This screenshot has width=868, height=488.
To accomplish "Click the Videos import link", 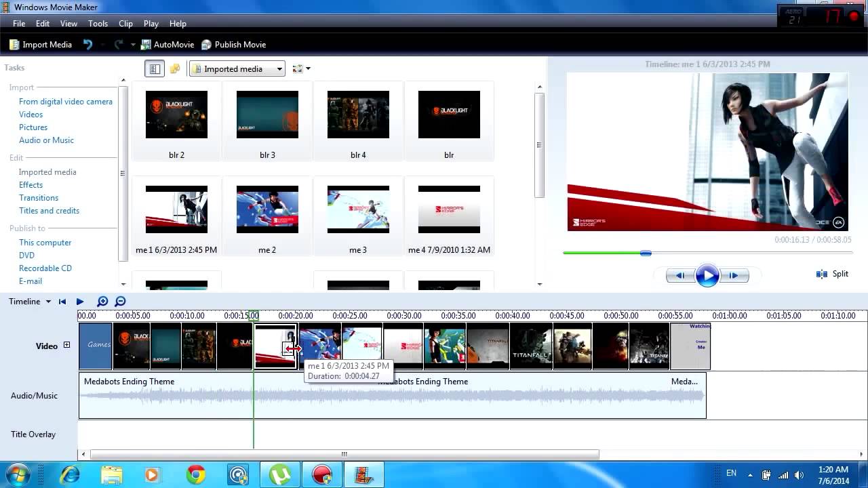I will pos(31,115).
